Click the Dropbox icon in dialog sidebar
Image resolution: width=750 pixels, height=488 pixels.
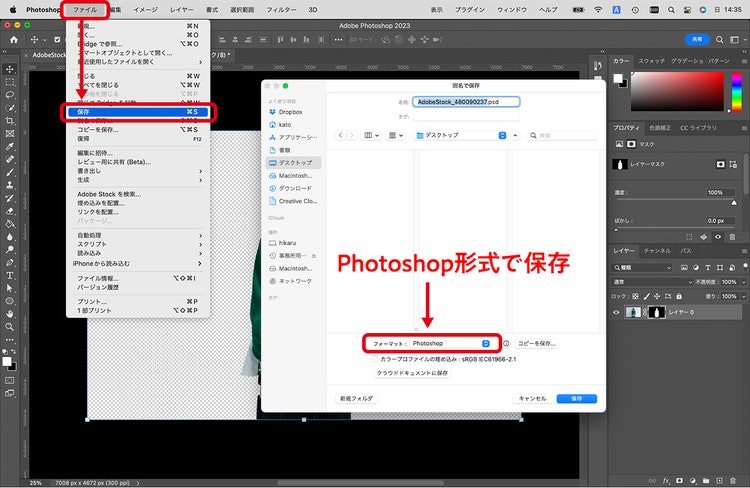pos(273,112)
